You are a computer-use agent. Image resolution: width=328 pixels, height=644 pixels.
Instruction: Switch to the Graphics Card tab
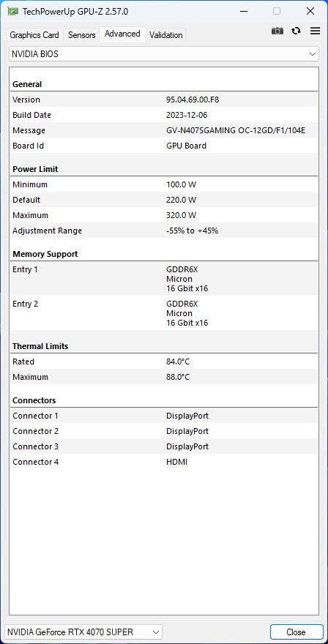pos(34,35)
